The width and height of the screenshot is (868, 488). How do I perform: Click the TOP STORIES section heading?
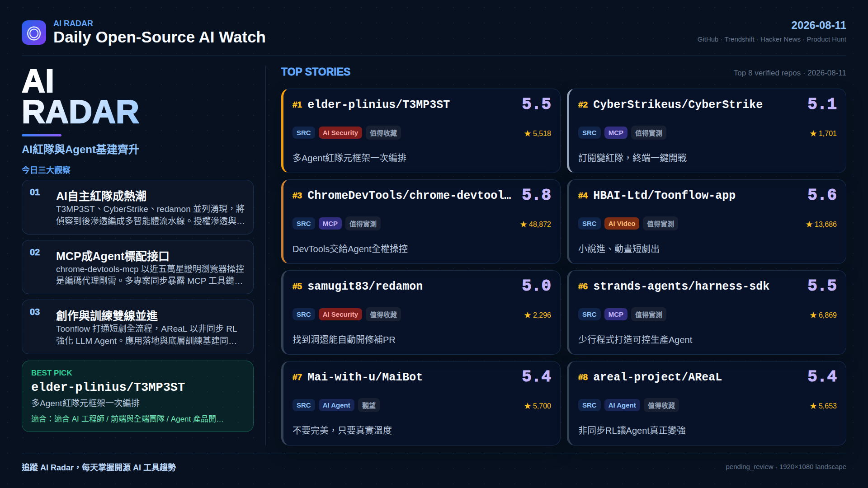pos(316,72)
